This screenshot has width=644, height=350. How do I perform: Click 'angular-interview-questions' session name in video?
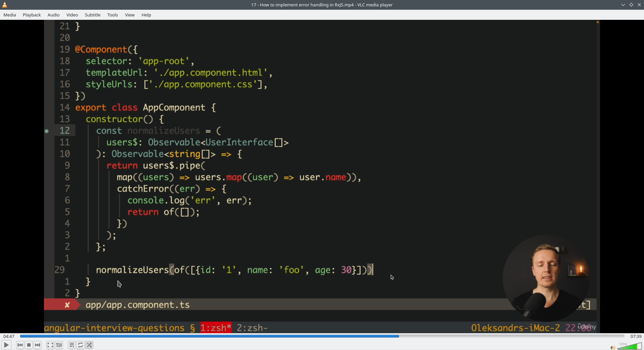pyautogui.click(x=114, y=328)
